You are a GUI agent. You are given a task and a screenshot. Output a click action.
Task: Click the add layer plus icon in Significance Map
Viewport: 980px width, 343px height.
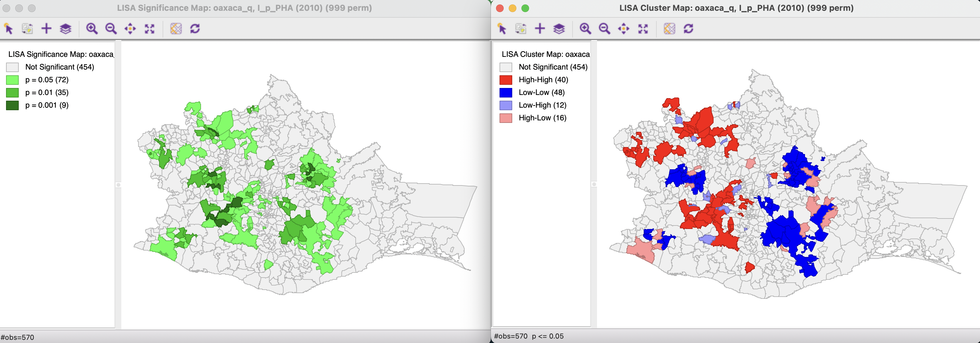coord(46,29)
